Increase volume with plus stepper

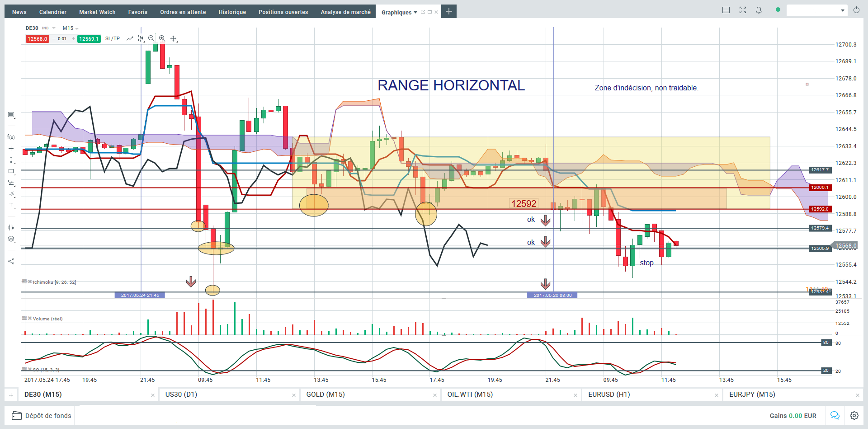click(73, 39)
